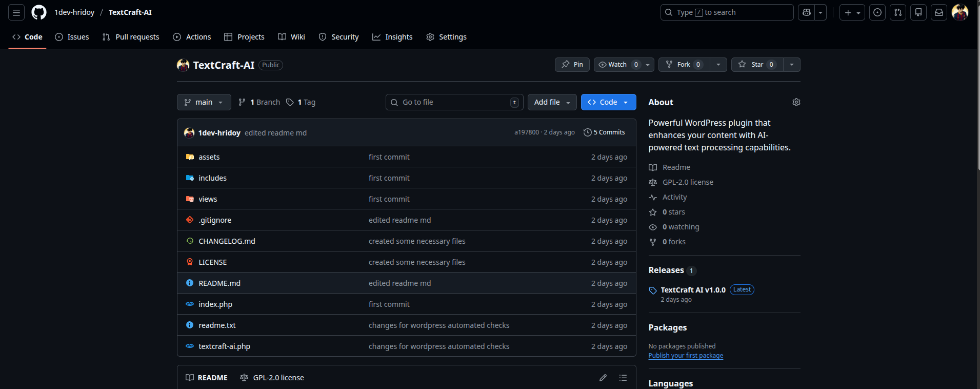This screenshot has width=980, height=389.
Task: Fork the repository with the Fork button
Action: 684,65
